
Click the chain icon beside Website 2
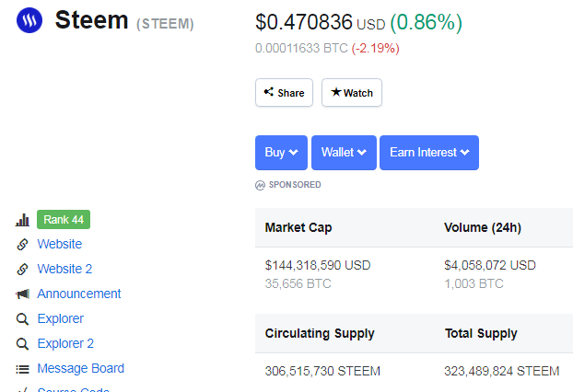pyautogui.click(x=23, y=270)
